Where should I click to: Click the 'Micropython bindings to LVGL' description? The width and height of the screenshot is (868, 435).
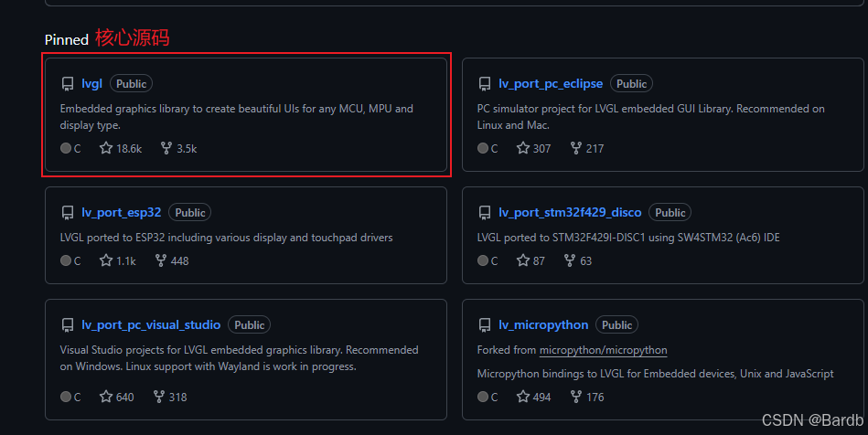pyautogui.click(x=656, y=374)
